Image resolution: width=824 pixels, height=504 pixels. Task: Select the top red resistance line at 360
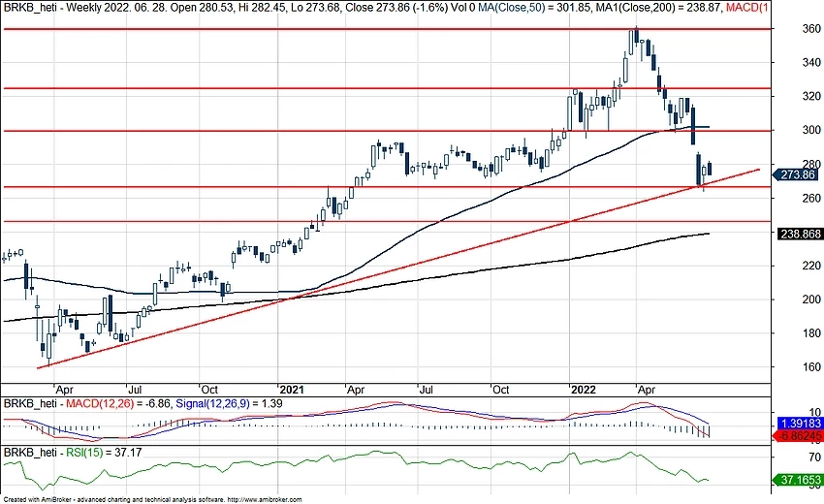pos(291,29)
